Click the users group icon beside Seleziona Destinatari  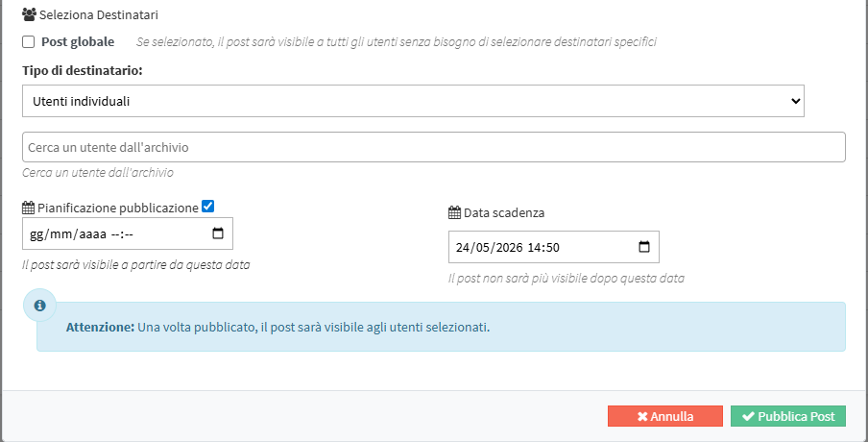coord(29,15)
